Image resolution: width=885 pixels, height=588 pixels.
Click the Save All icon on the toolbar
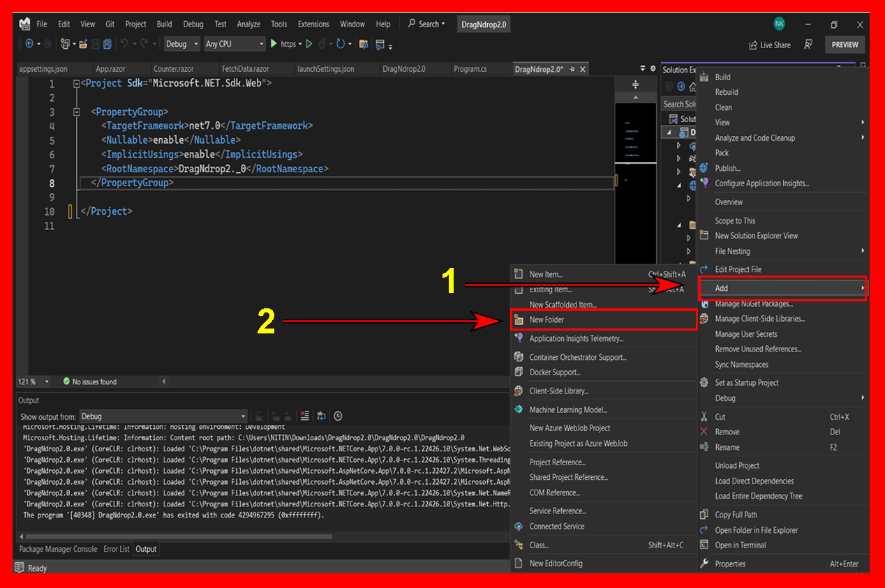[x=107, y=43]
